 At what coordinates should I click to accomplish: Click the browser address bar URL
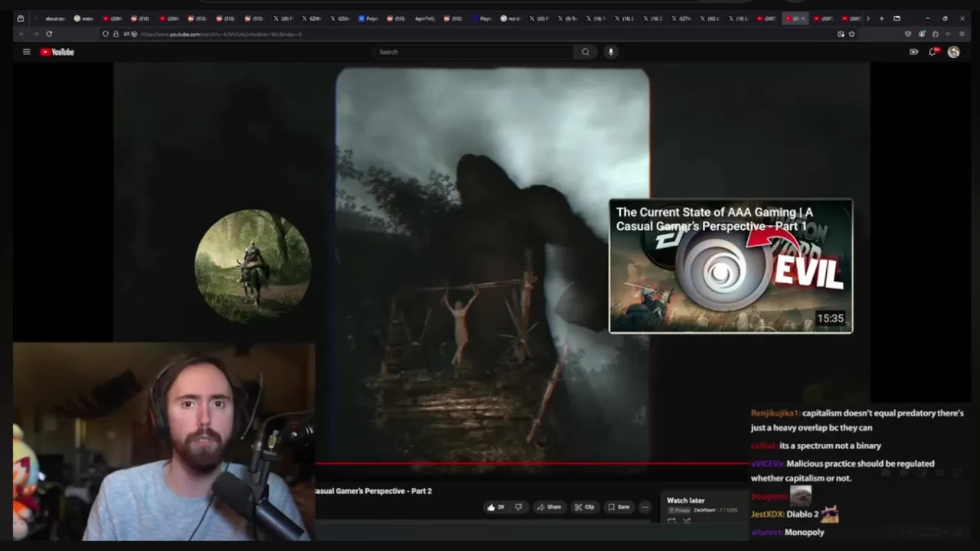(221, 34)
